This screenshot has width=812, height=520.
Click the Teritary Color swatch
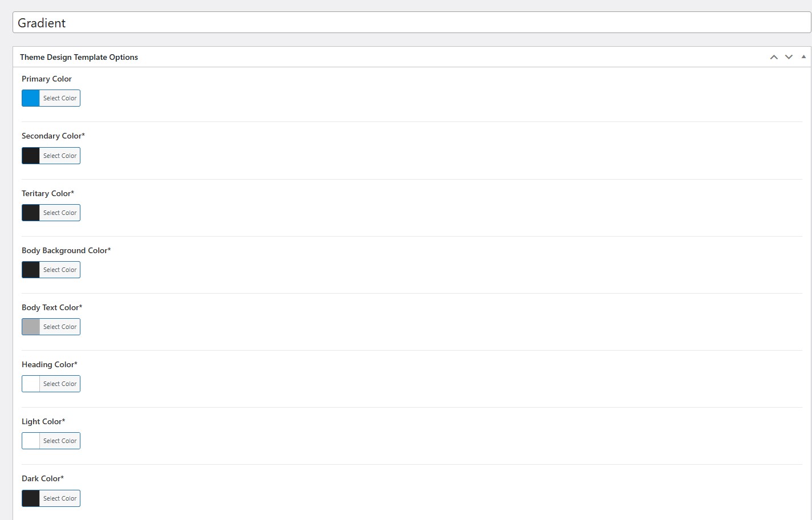31,213
